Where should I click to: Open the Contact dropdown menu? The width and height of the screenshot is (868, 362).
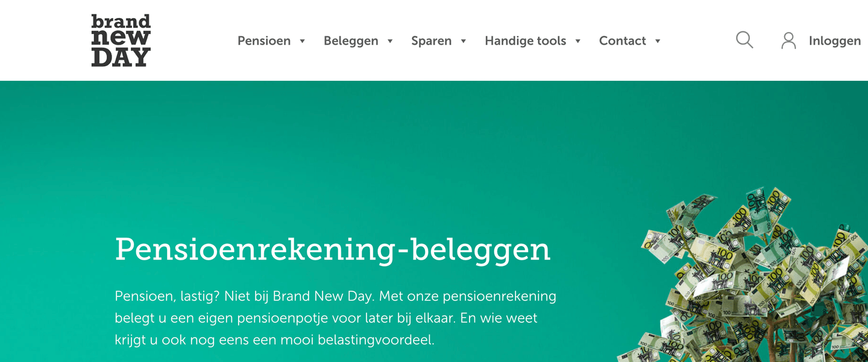(x=658, y=41)
